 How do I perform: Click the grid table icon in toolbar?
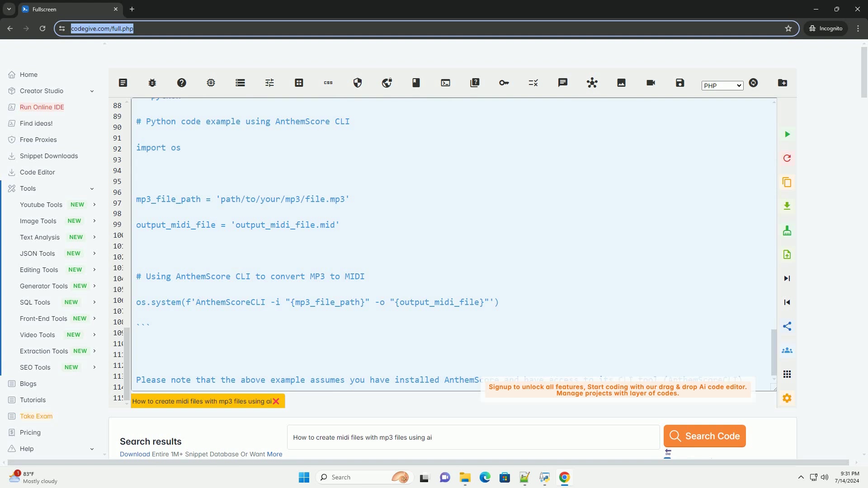(x=299, y=83)
